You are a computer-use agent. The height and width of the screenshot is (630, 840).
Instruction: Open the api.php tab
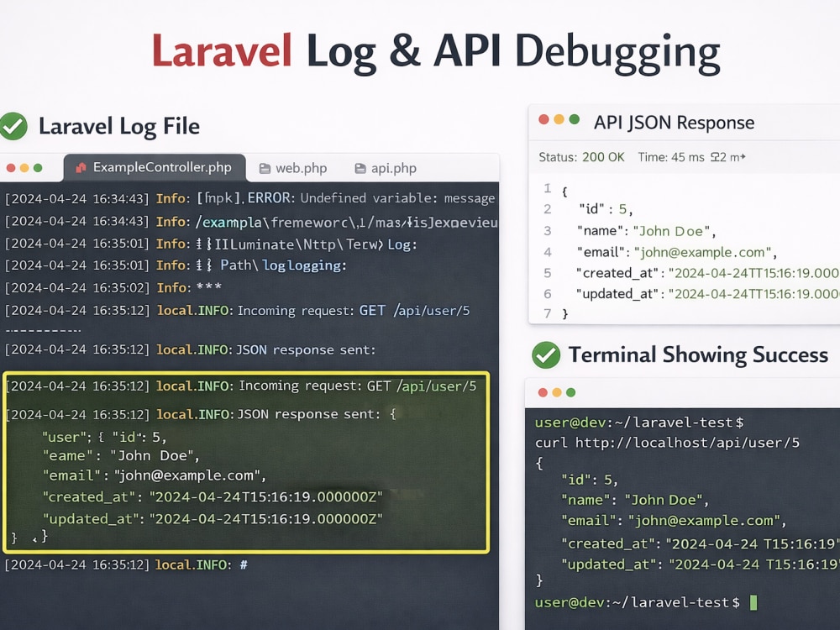pos(386,168)
